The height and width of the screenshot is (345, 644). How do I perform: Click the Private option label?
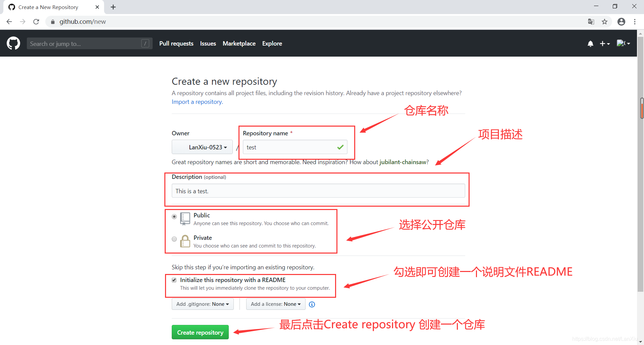pos(203,238)
